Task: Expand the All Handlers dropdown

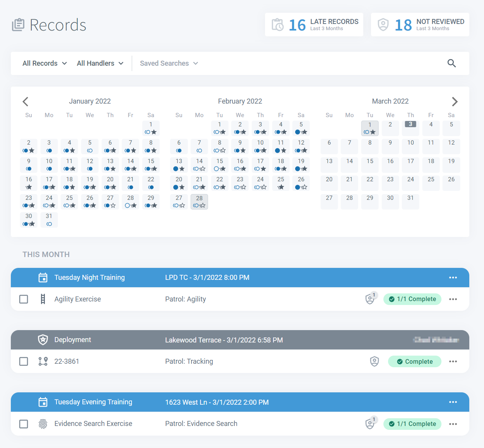Action: click(x=100, y=63)
